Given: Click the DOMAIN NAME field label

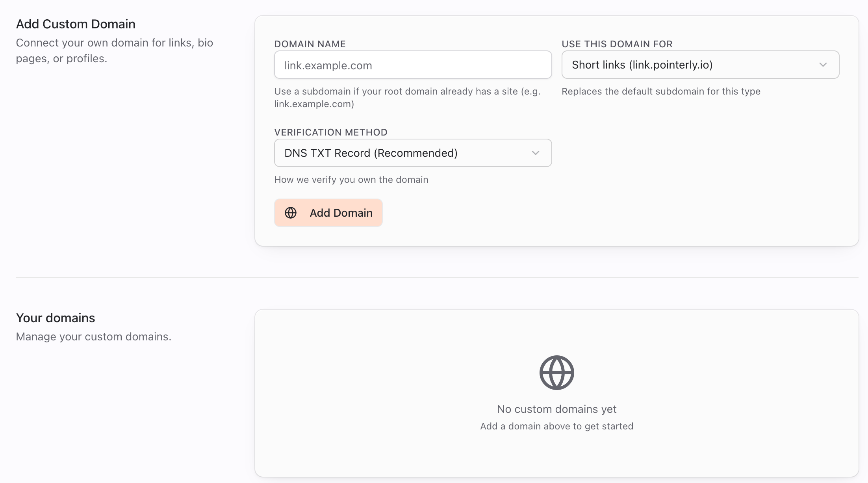Looking at the screenshot, I should (310, 44).
